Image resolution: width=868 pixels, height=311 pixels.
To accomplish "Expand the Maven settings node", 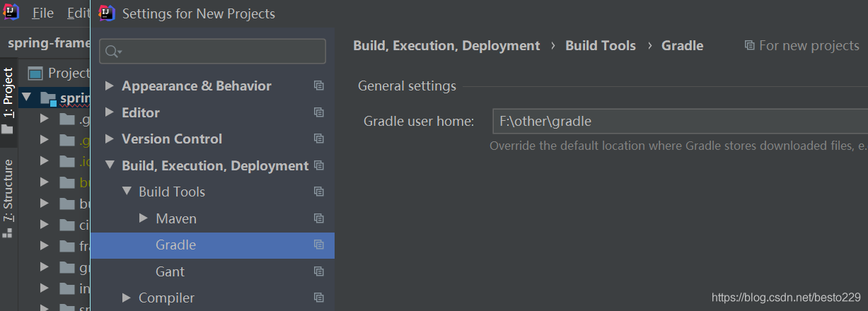I will pyautogui.click(x=144, y=218).
